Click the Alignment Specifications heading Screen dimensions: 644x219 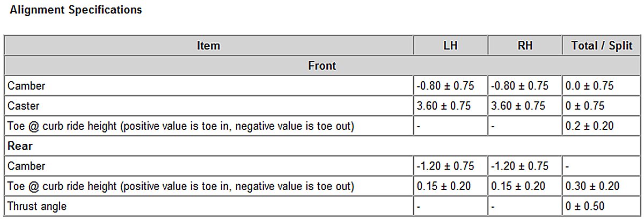pyautogui.click(x=76, y=10)
